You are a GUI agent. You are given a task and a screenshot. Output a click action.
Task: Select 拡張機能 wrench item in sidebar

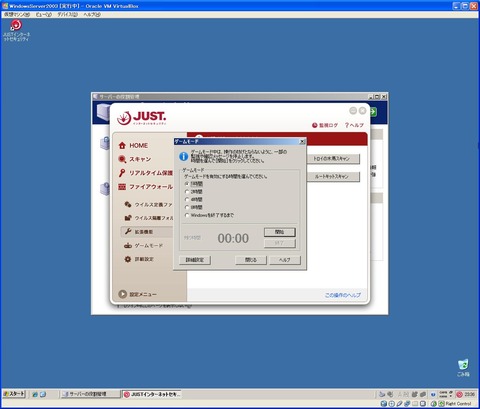pyautogui.click(x=147, y=232)
